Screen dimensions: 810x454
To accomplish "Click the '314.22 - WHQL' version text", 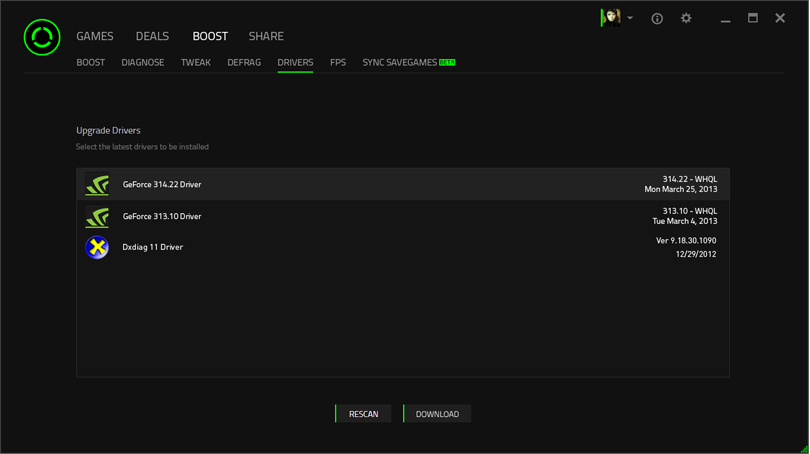I will 690,179.
